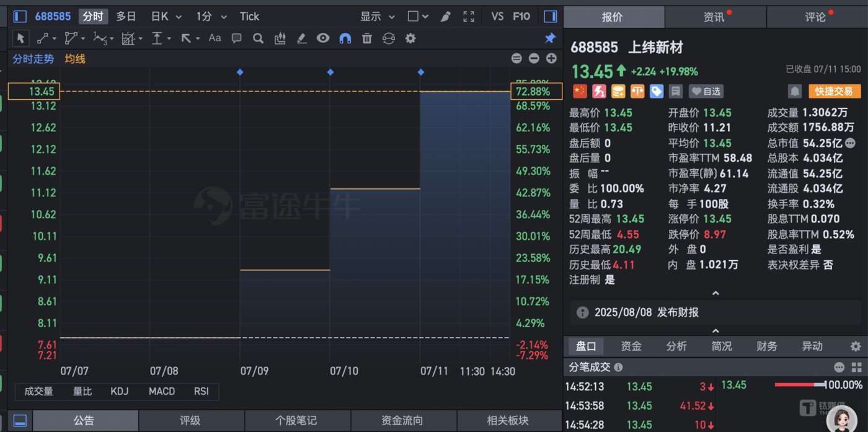Toggle the right quote panel
Screen dimensions: 868x432
[x=550, y=17]
